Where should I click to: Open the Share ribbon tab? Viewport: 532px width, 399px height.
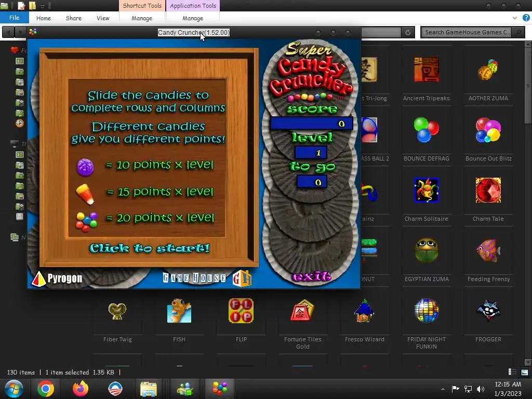[74, 18]
